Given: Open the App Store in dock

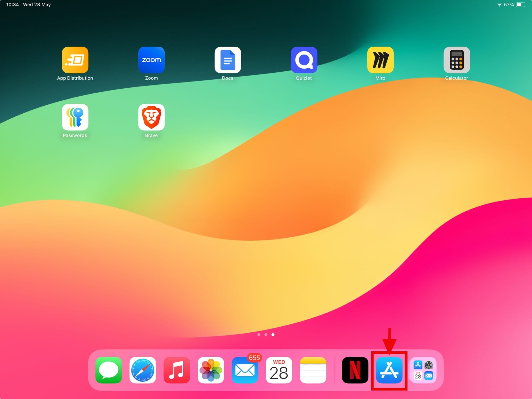Looking at the screenshot, I should tap(389, 370).
